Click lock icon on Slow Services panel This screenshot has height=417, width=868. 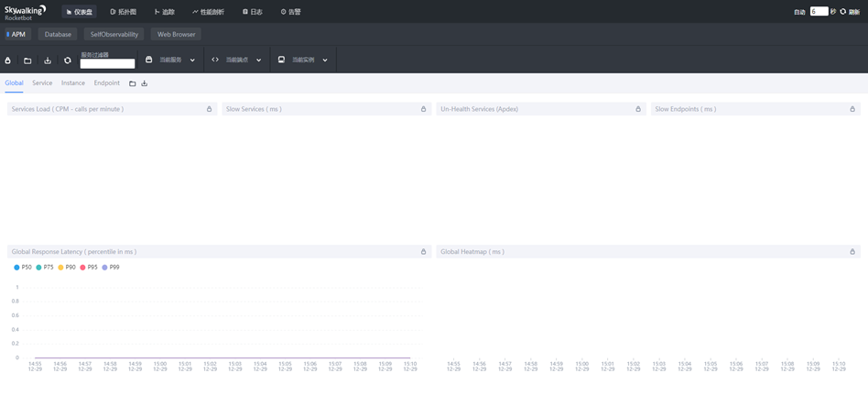coord(424,109)
